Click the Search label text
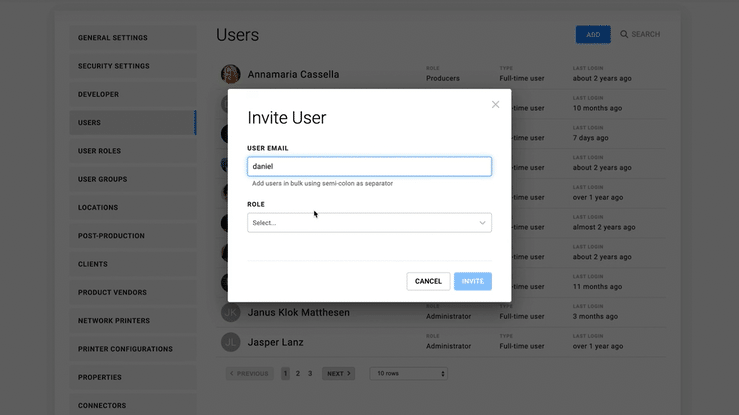Screen dimensions: 739x415 pos(645,34)
